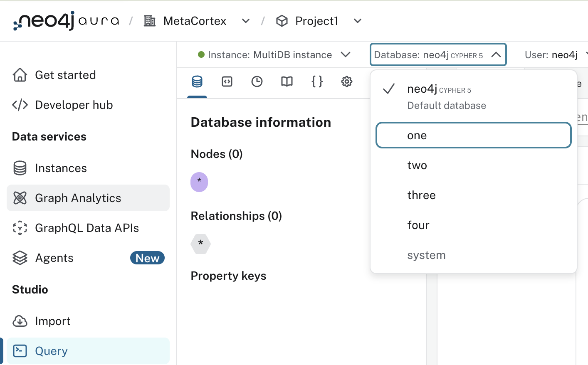Open Graph Analytics section
The height and width of the screenshot is (365, 588).
[x=88, y=198]
